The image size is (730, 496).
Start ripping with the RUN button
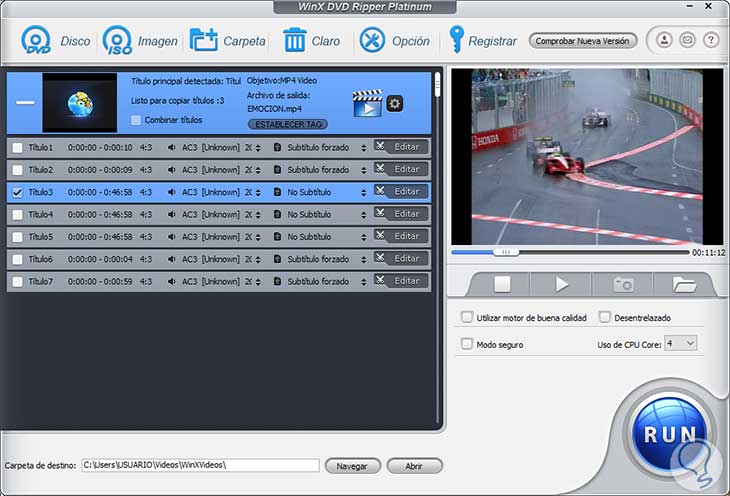click(x=669, y=434)
